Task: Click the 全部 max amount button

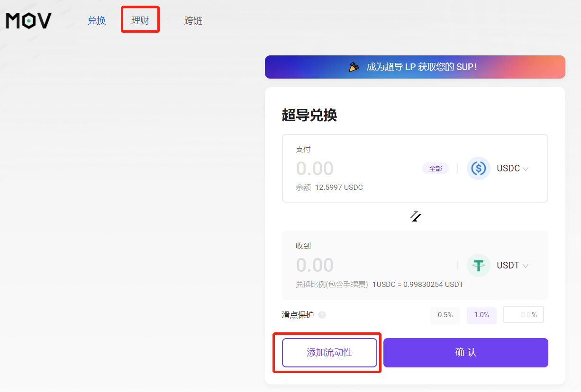Action: coord(436,169)
